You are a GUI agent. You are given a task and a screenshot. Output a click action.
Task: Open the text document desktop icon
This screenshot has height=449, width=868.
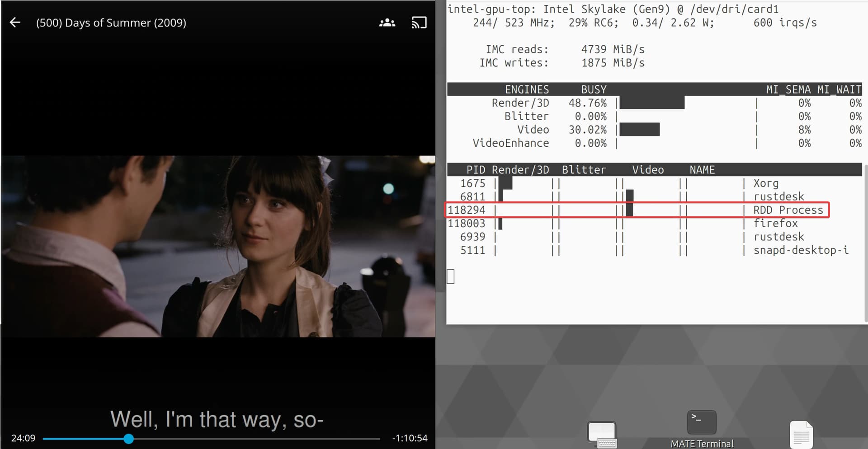point(801,435)
